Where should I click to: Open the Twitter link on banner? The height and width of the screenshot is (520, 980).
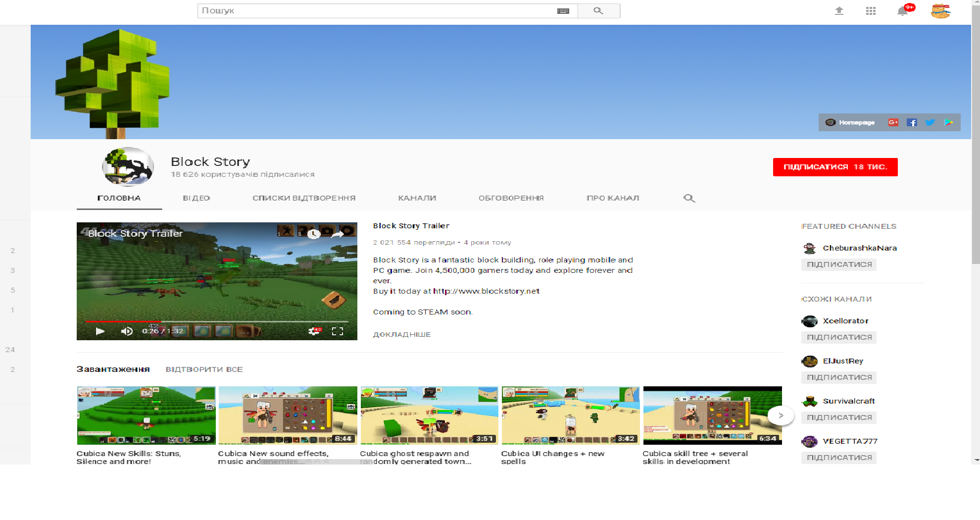[930, 122]
